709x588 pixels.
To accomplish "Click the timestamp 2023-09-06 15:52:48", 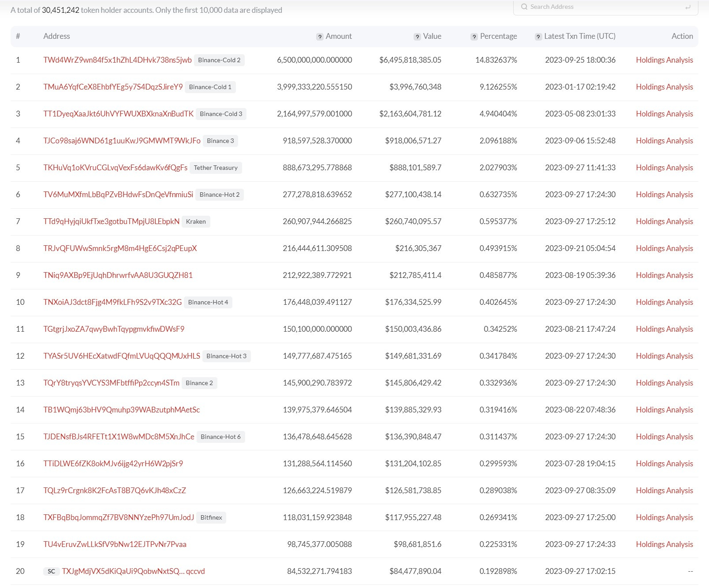I will click(580, 141).
